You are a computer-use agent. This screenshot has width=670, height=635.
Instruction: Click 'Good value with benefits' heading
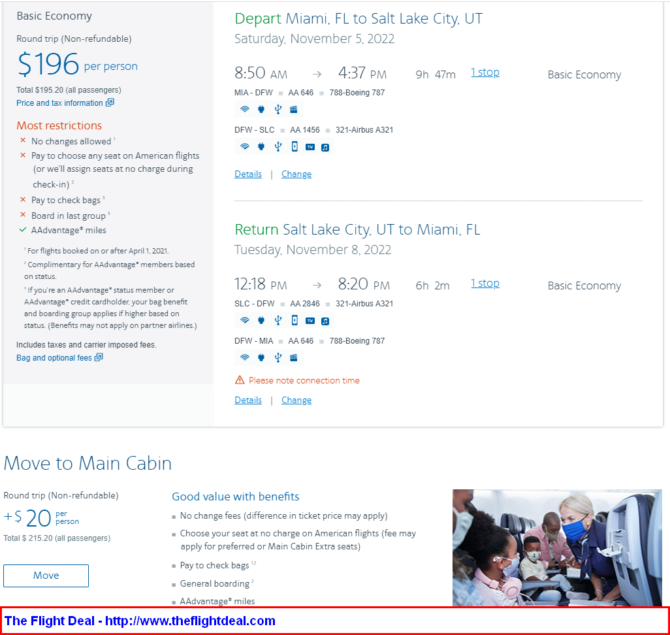click(x=235, y=497)
